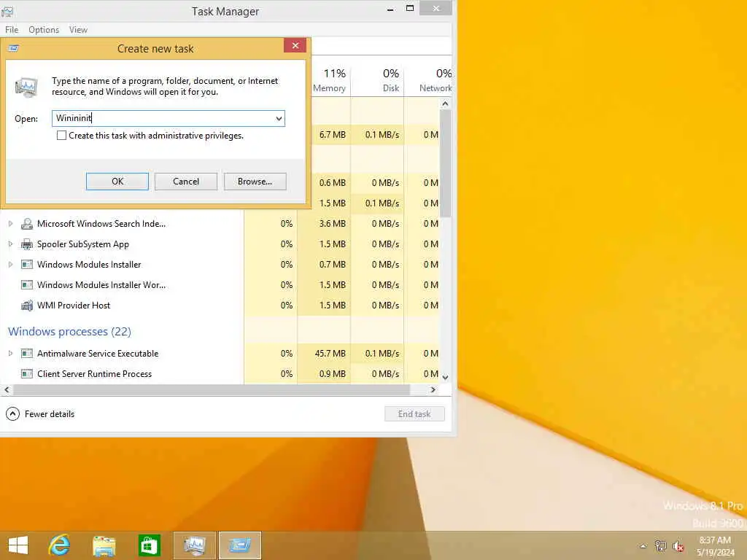Click the Create new task dialog title icon
The image size is (747, 560).
click(13, 48)
